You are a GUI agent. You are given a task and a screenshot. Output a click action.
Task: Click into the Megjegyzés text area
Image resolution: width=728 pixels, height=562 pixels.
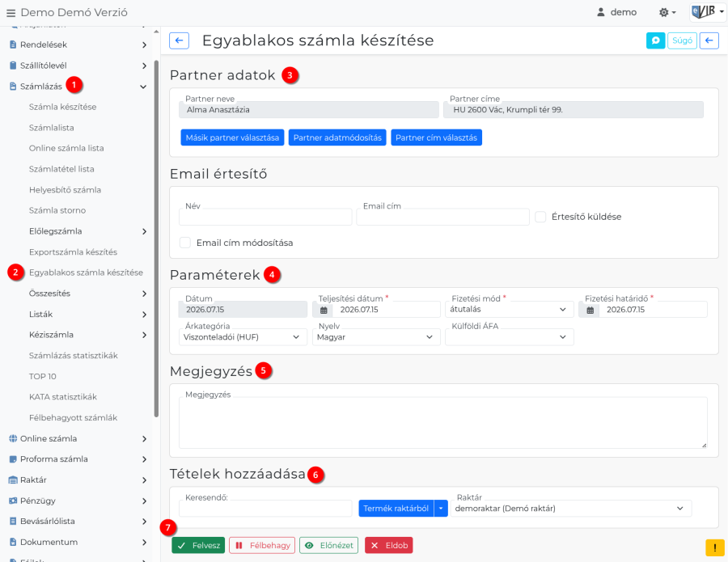(x=443, y=422)
